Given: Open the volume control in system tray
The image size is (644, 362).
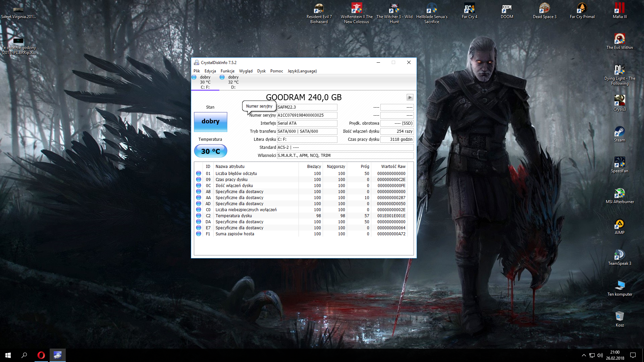Looking at the screenshot, I should pyautogui.click(x=600, y=355).
